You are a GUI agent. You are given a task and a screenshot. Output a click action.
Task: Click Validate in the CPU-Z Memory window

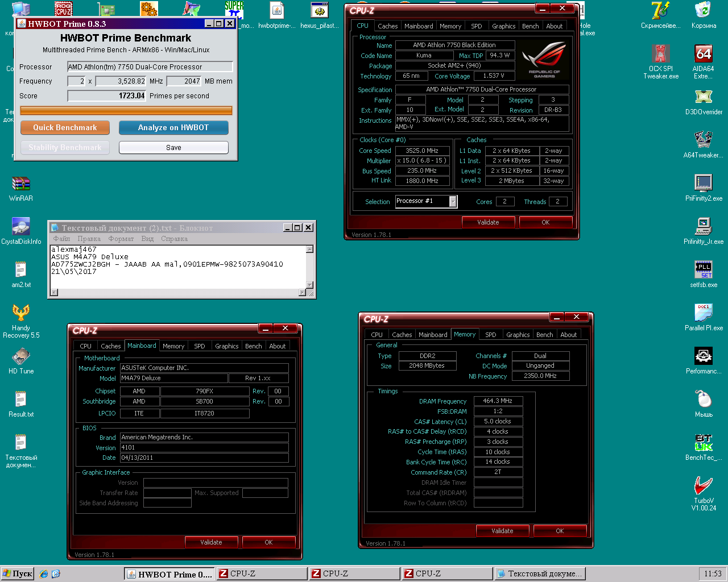coord(502,531)
